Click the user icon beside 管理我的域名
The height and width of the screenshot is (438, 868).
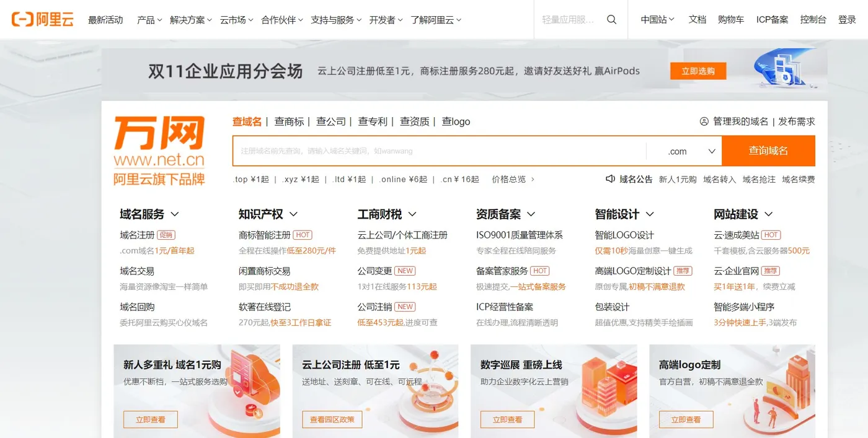pos(704,121)
